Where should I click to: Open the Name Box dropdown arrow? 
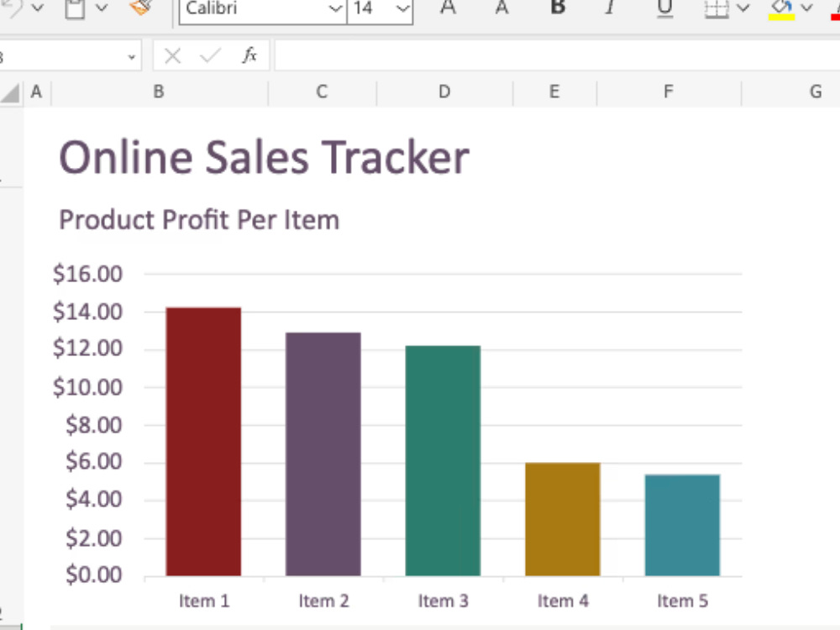(x=131, y=57)
